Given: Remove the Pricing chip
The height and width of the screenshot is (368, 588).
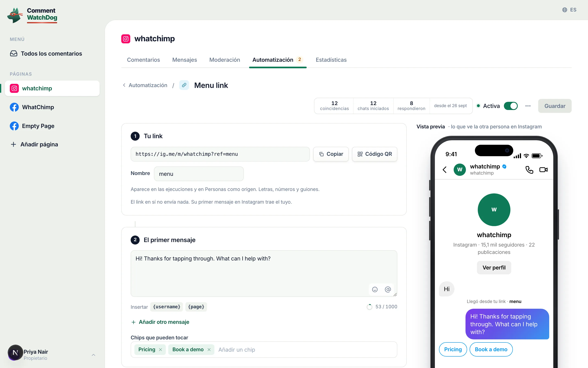Looking at the screenshot, I should click(160, 350).
